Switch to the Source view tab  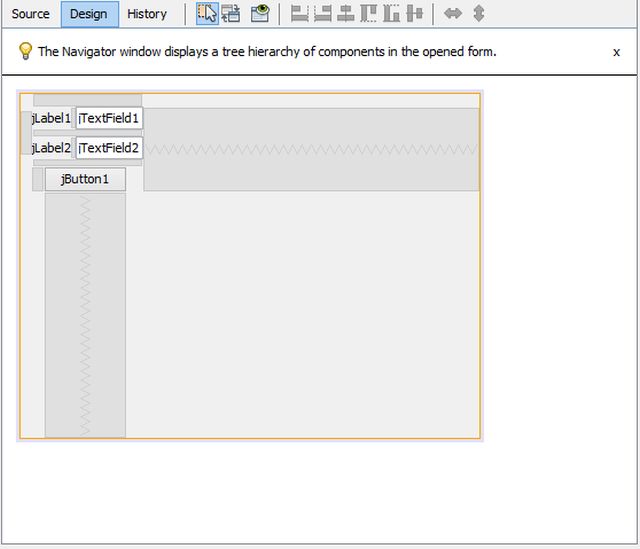pyautogui.click(x=31, y=14)
